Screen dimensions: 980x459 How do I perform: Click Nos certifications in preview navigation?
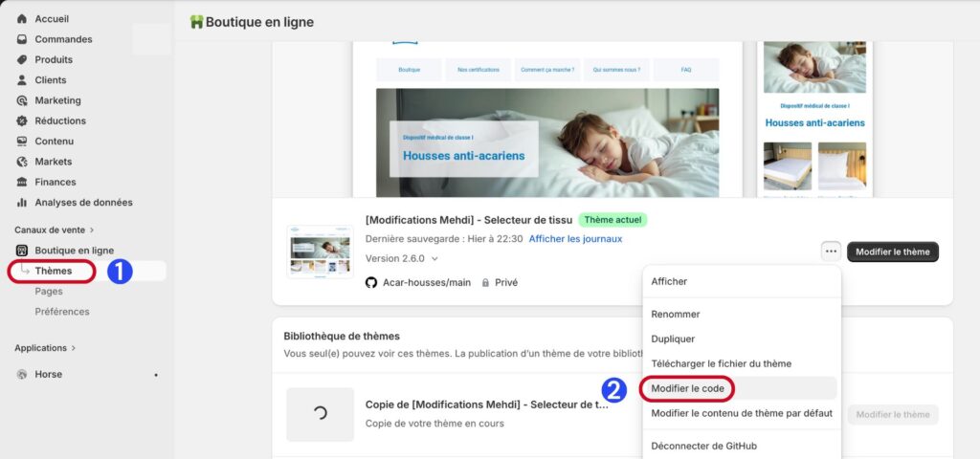pyautogui.click(x=479, y=70)
